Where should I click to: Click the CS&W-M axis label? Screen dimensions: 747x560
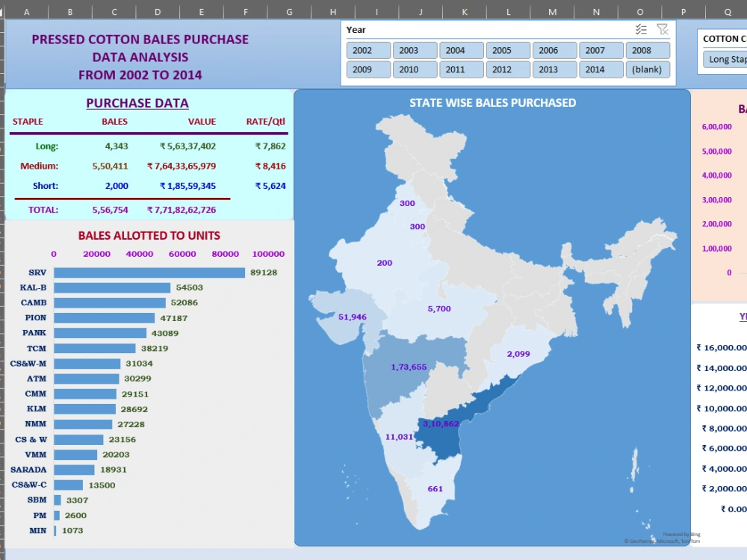click(28, 364)
